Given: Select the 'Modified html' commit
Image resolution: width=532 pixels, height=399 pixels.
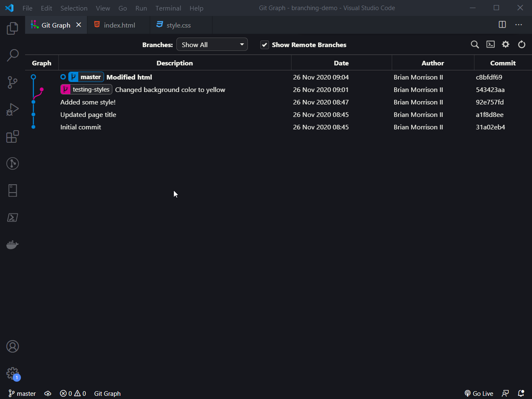Looking at the screenshot, I should [x=129, y=77].
